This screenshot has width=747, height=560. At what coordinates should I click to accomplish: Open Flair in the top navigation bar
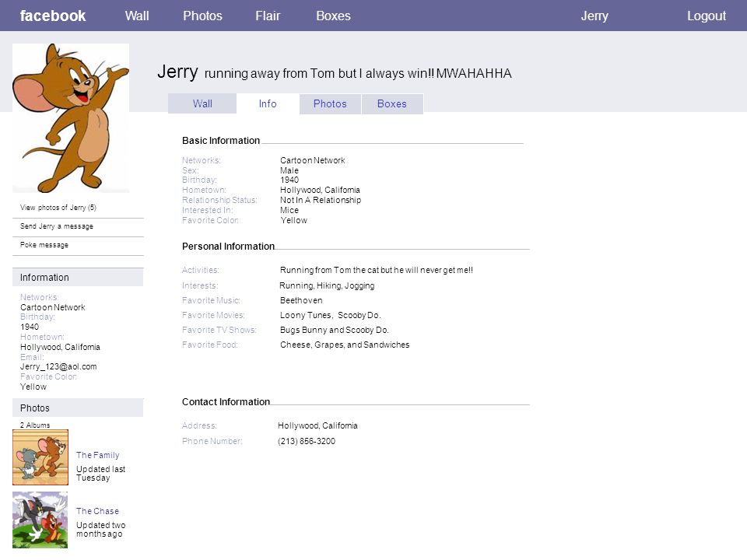[x=268, y=16]
